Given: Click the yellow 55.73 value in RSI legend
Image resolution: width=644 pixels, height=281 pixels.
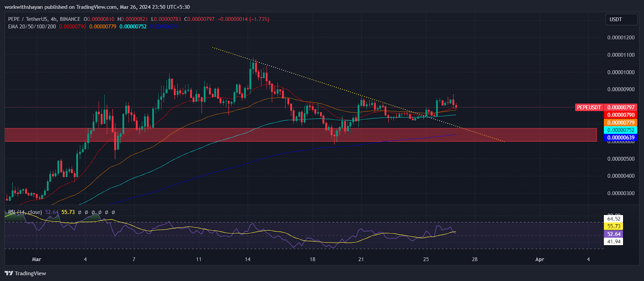Looking at the screenshot, I should tap(68, 212).
